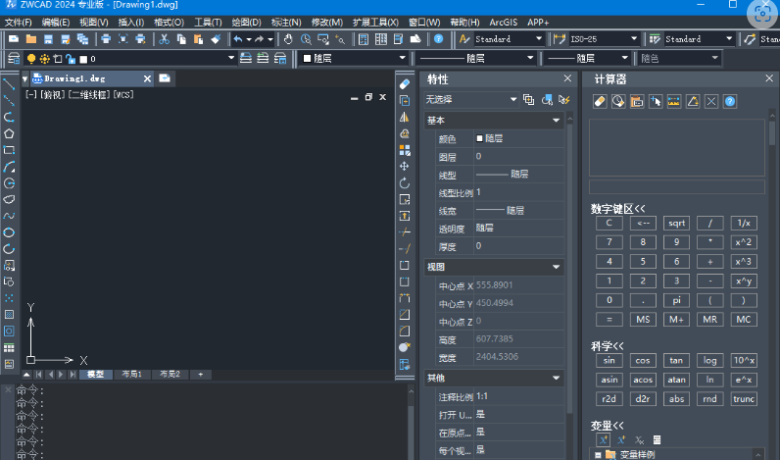Click the calculator sin button
Image resolution: width=780 pixels, height=460 pixels.
coord(609,361)
